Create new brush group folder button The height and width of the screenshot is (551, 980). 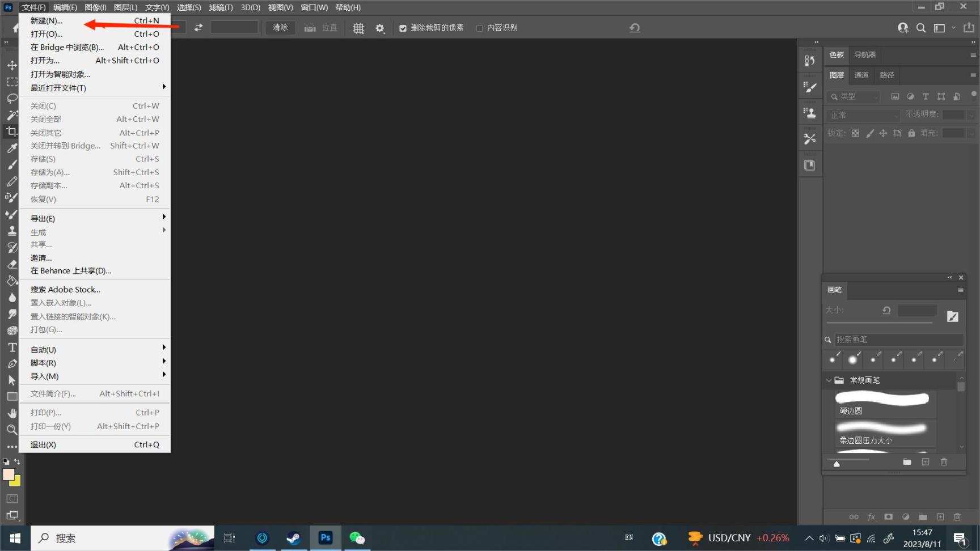[907, 461]
